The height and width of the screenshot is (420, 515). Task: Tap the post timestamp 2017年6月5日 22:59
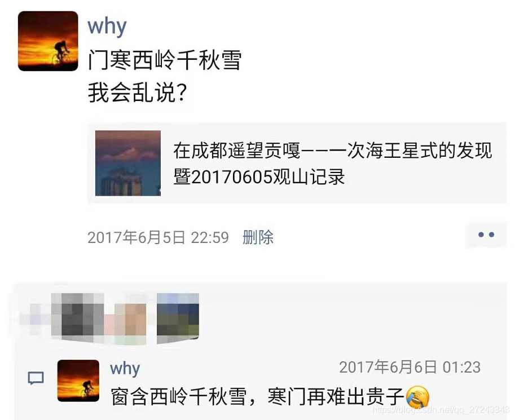[x=158, y=237]
